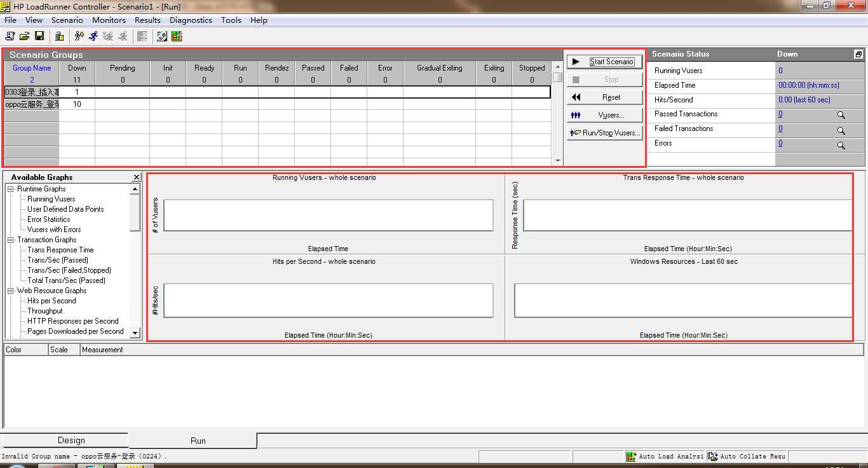Image resolution: width=868 pixels, height=468 pixels.
Task: Click the Available Graphs scroll-up arrow
Action: coord(135,189)
